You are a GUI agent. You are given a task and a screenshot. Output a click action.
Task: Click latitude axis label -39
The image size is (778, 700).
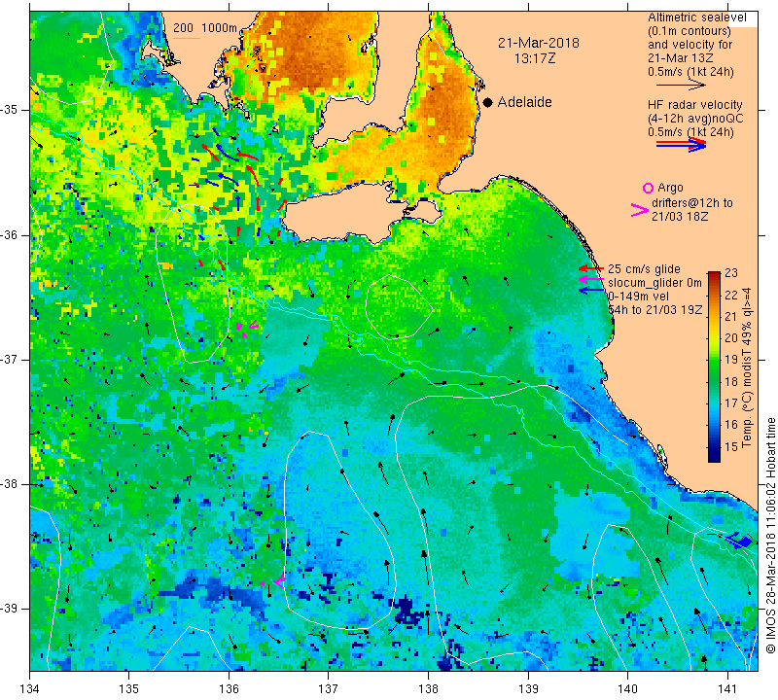(x=10, y=609)
